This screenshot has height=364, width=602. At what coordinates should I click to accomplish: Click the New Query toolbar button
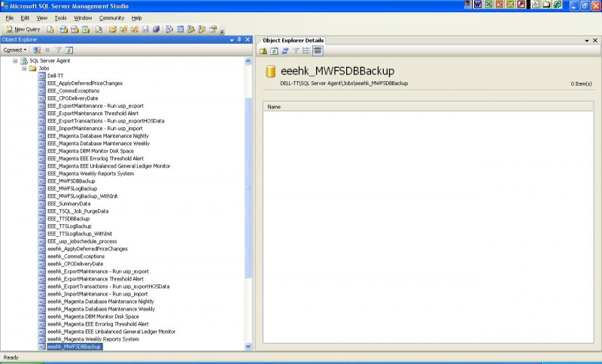click(x=23, y=29)
